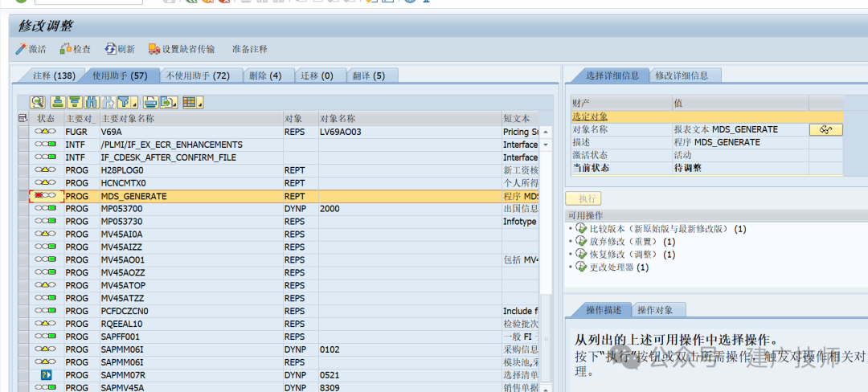Click the Find Next binoculars-plus icon
Image resolution: width=868 pixels, height=392 pixels.
click(108, 102)
